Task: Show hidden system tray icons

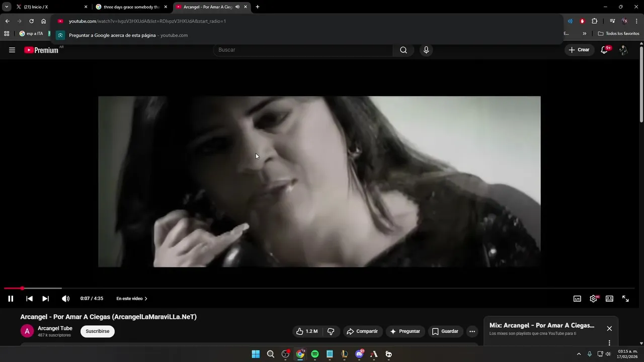Action: coord(579,354)
